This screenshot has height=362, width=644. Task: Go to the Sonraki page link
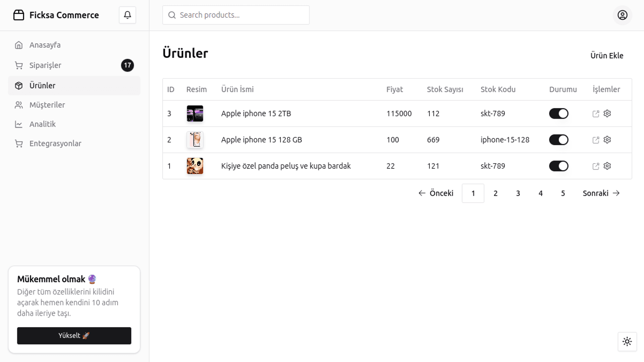point(601,193)
